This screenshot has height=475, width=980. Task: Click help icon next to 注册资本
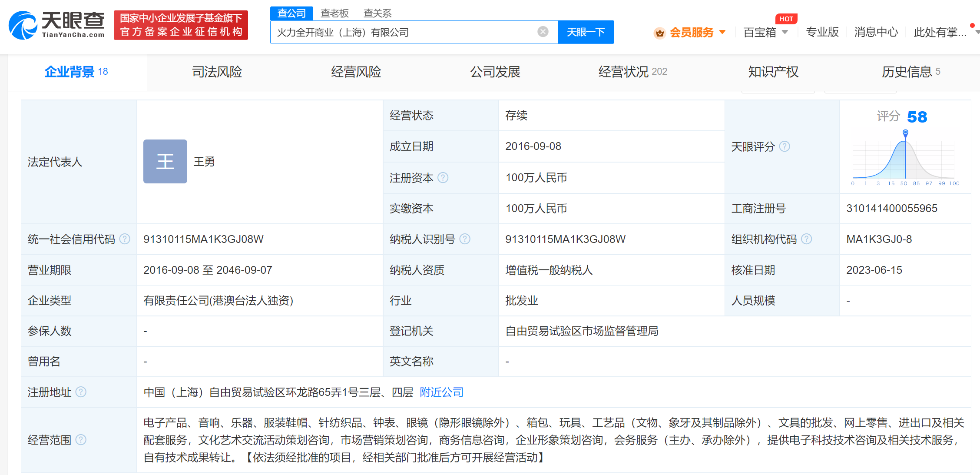click(x=443, y=178)
